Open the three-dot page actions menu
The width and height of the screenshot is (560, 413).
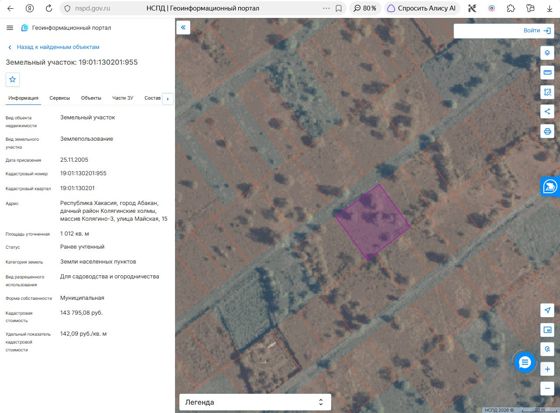coord(326,8)
